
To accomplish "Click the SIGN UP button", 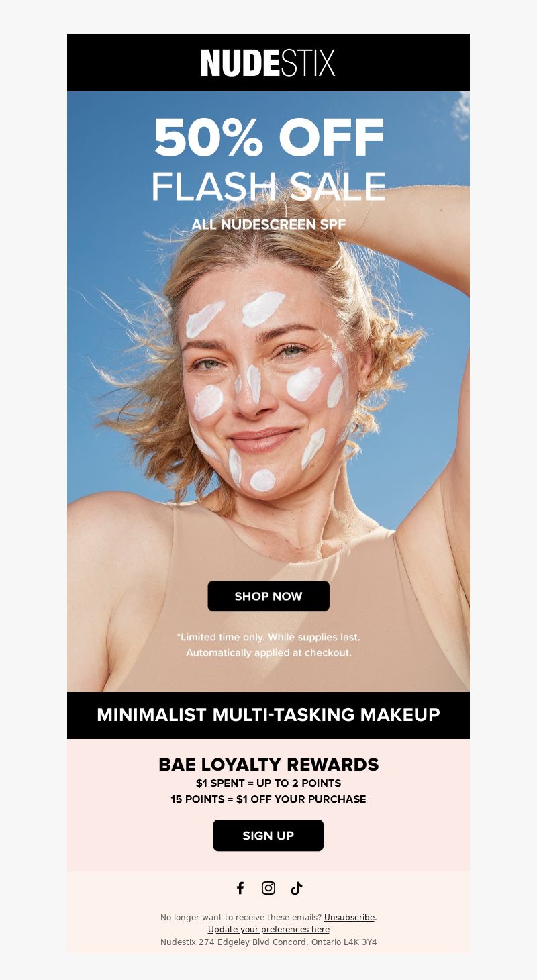I will pos(268,836).
